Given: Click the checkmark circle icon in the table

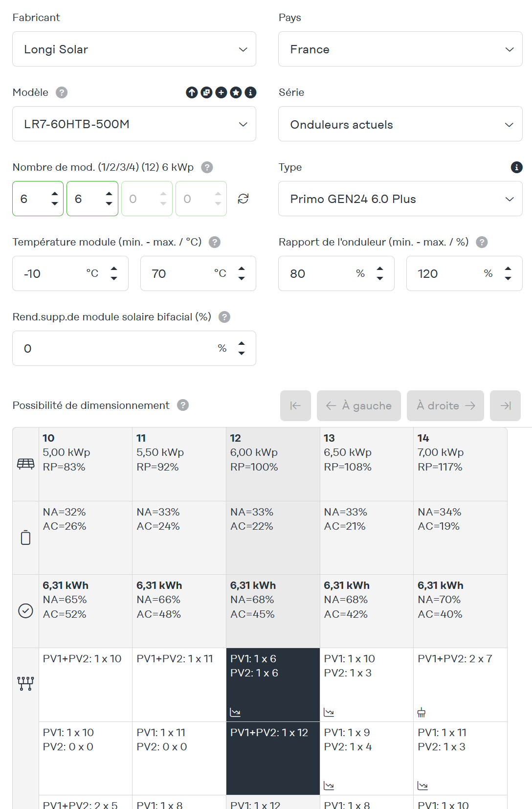Looking at the screenshot, I should coord(25,611).
